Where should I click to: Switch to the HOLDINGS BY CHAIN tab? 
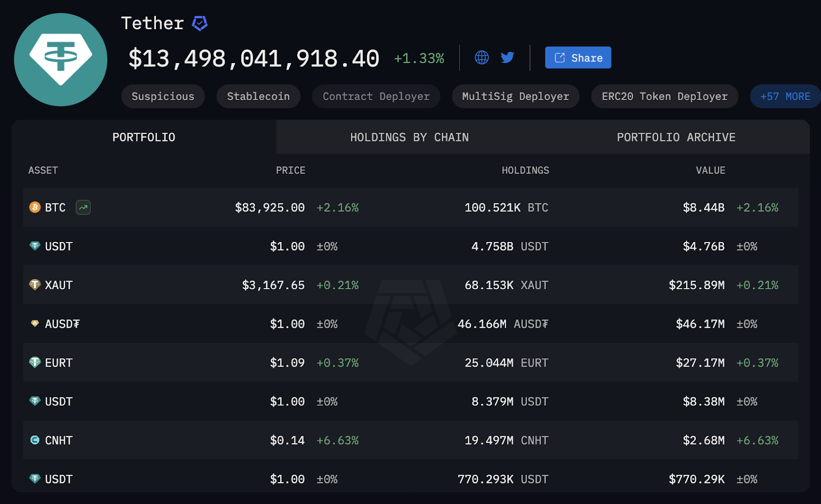[409, 137]
